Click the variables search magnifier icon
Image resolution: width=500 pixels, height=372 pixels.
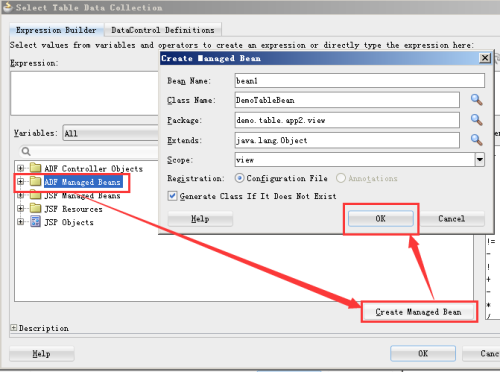click(26, 152)
